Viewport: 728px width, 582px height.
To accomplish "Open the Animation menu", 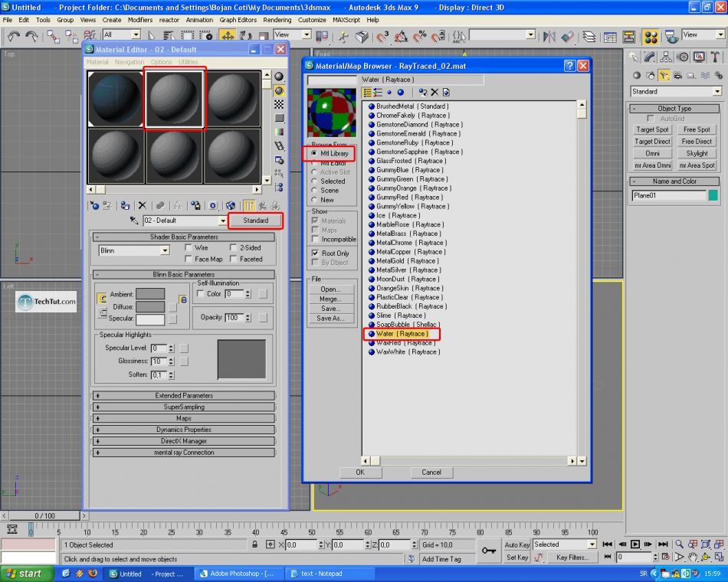I will click(x=200, y=20).
